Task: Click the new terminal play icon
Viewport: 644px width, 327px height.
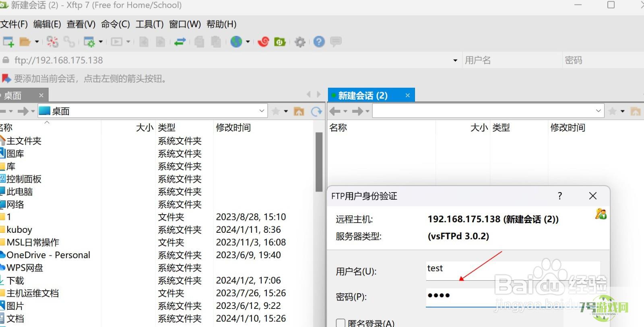Action: click(x=117, y=41)
